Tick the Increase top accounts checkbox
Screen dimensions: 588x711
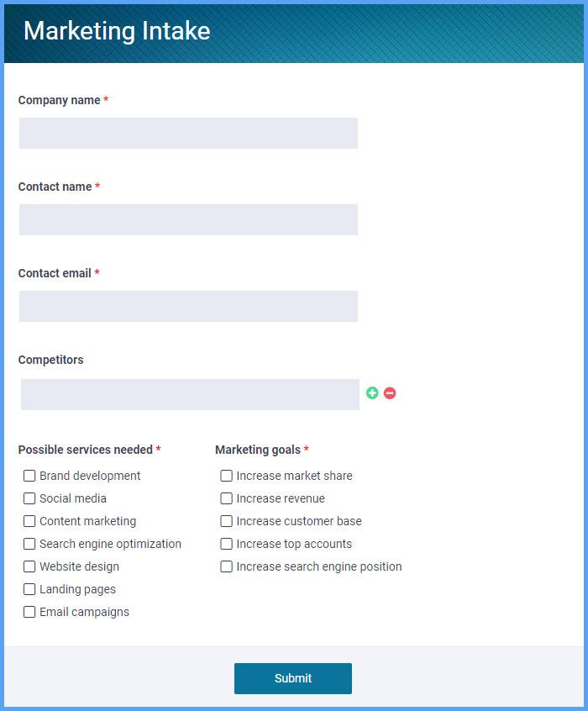(x=226, y=544)
